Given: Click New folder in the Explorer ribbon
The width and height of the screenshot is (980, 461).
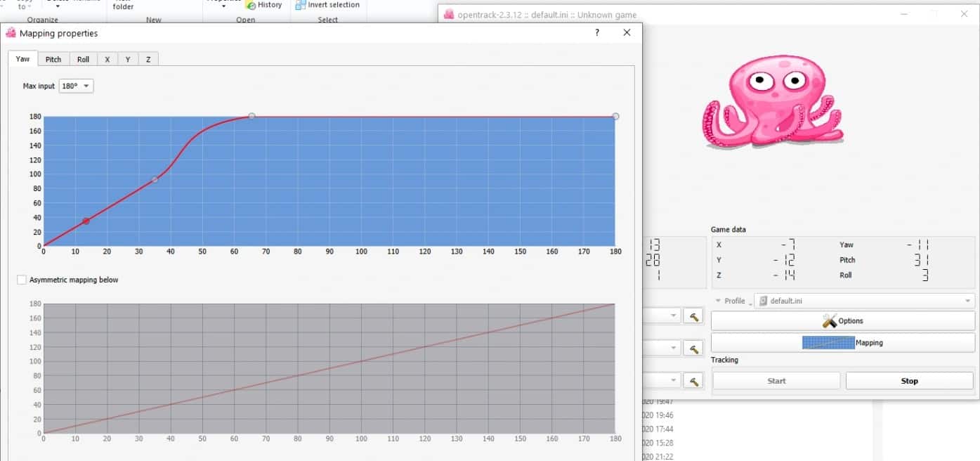Looking at the screenshot, I should [123, 6].
